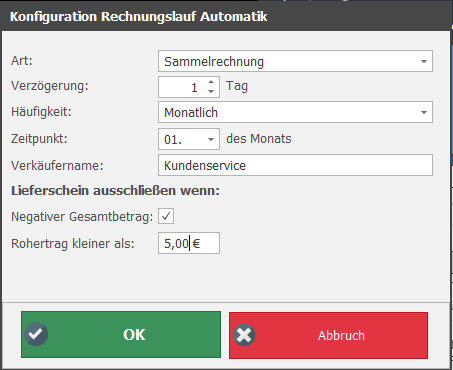Cancel using the Abbruch label
Screen dimensions: 453x370
click(x=341, y=335)
